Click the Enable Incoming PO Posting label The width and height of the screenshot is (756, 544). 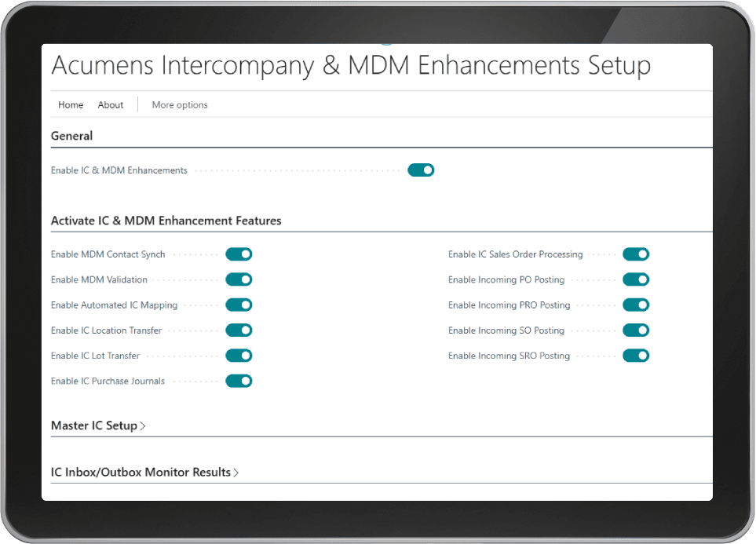tap(506, 279)
